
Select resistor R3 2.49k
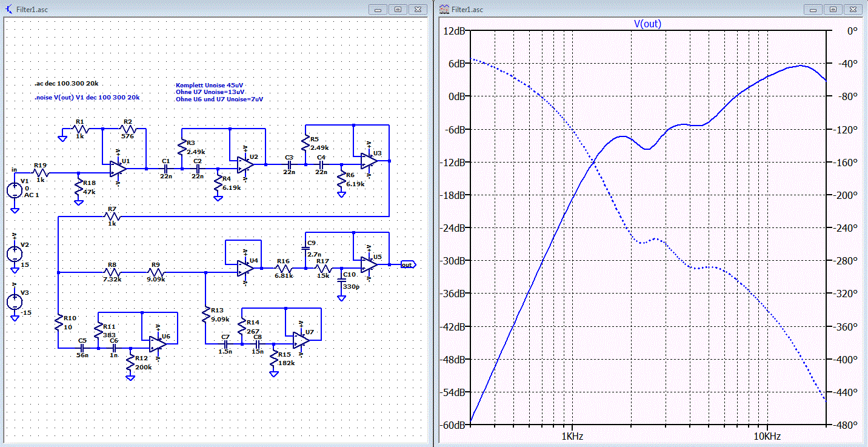coord(182,147)
